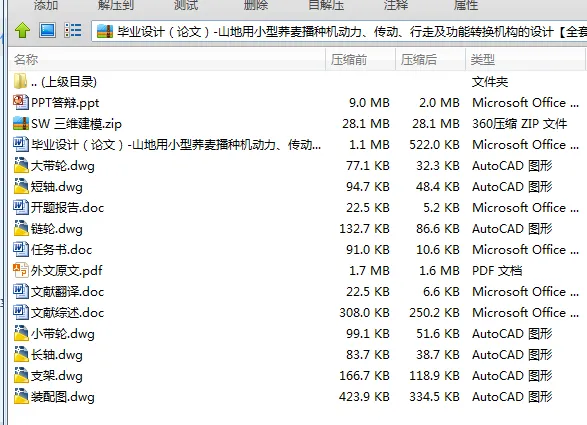Sort by the 名称 column header
The width and height of the screenshot is (587, 425).
coord(167,60)
